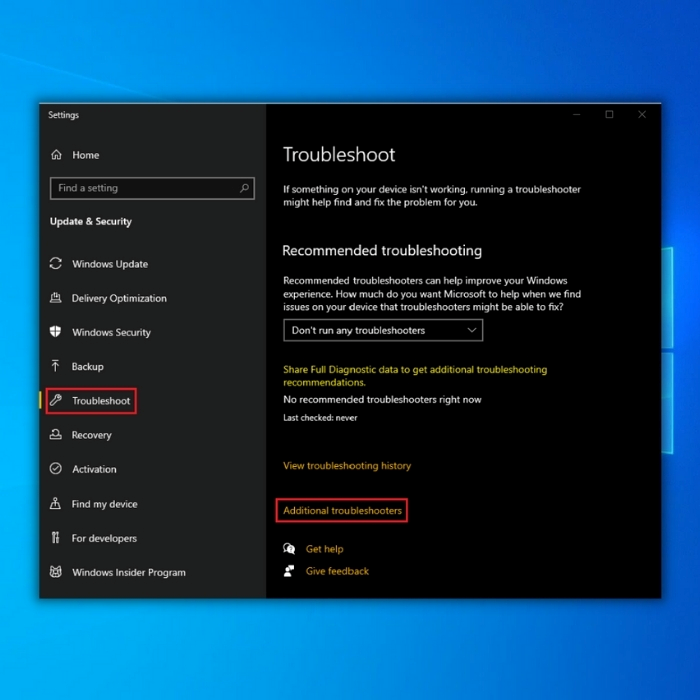Click the search magnifier icon
The height and width of the screenshot is (700, 700).
(244, 188)
